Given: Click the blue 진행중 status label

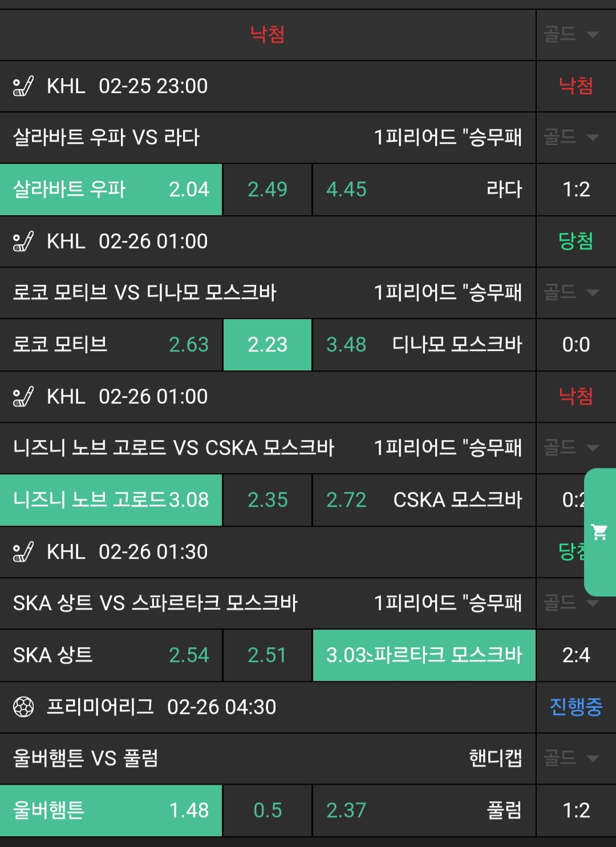Looking at the screenshot, I should [x=576, y=707].
